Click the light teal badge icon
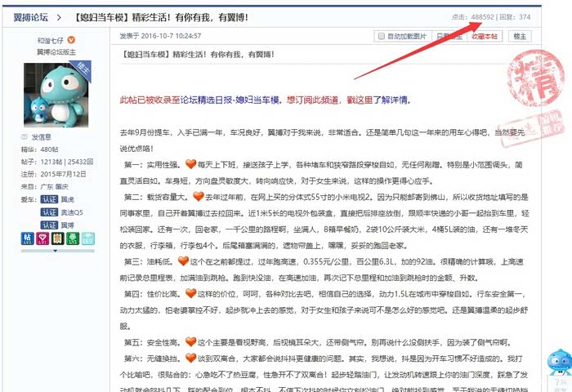Screen dimensions: 572x392 (87, 239)
